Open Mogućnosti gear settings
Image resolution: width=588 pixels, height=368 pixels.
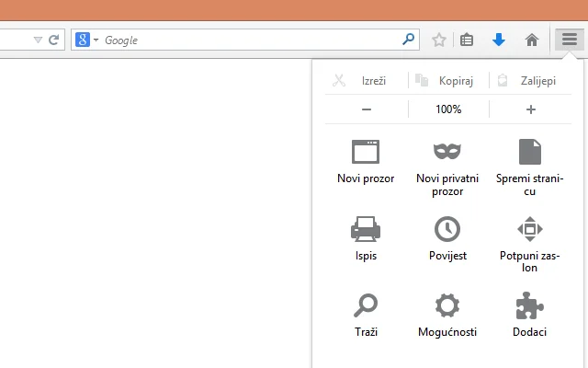pos(447,315)
